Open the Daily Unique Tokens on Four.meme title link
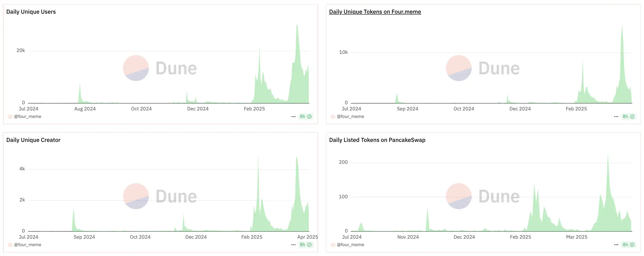The height and width of the screenshot is (256, 644). click(375, 12)
